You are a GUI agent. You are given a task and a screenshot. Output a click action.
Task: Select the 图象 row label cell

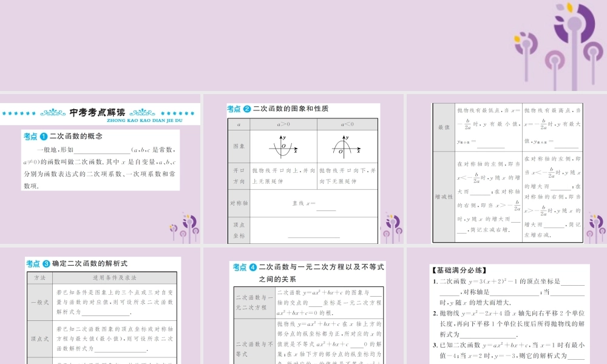tap(239, 146)
